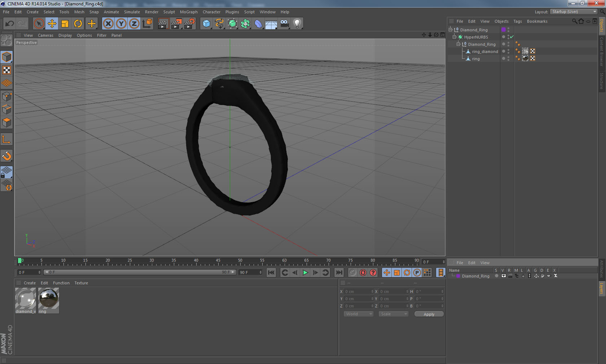Collapse the HyperNURBS tree node
Viewport: 606px width, 364px height.
pyautogui.click(x=454, y=37)
